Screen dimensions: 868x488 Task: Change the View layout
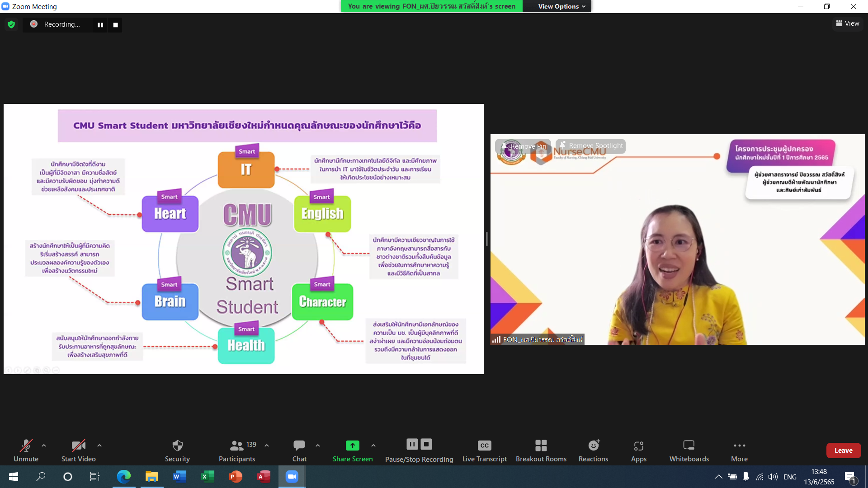848,23
